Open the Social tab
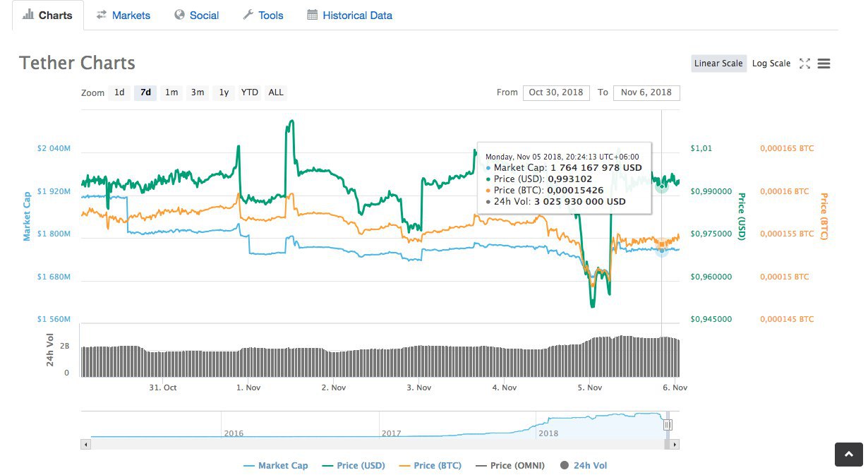The width and height of the screenshot is (868, 475). point(196,15)
